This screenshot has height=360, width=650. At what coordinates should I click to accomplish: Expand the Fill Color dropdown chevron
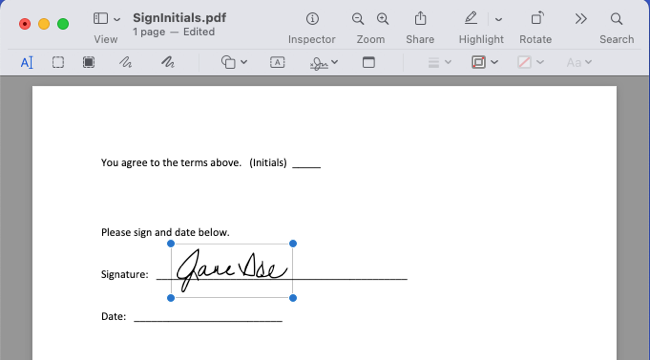540,62
